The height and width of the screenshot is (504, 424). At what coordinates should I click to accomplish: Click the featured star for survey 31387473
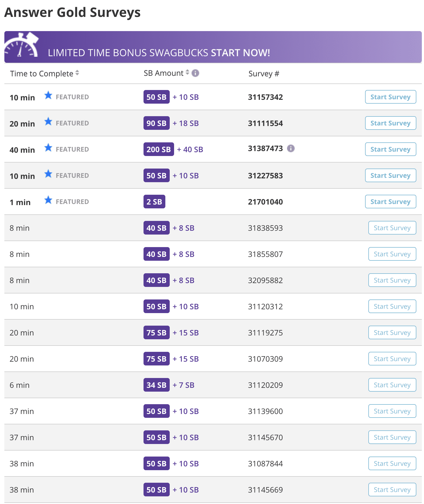tap(48, 148)
